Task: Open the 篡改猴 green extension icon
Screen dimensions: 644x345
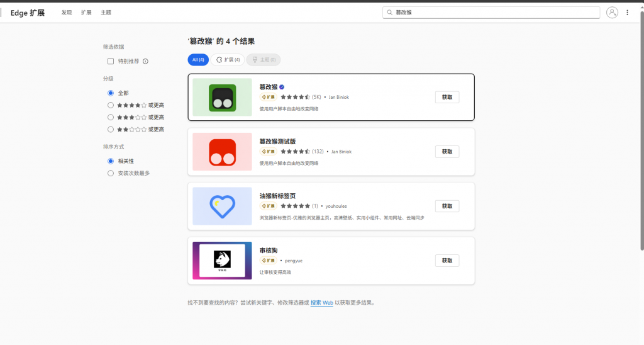Action: coord(222,98)
